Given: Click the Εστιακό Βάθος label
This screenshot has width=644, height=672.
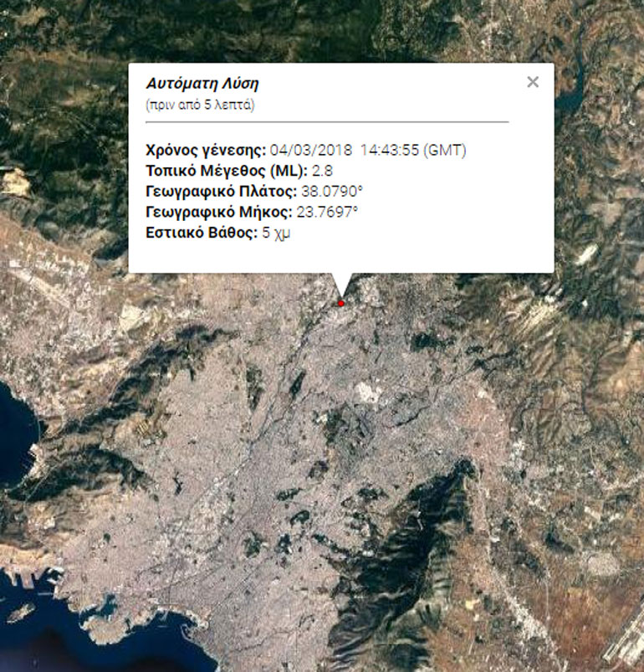Looking at the screenshot, I should pos(200,234).
